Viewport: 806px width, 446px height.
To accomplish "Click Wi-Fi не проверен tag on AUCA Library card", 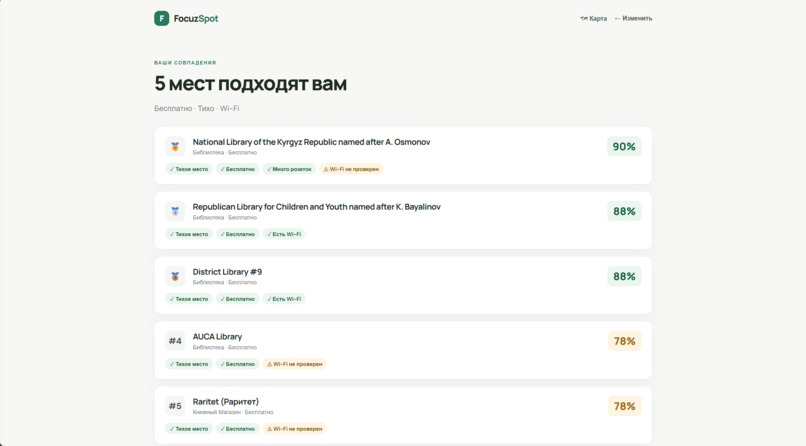I will [x=295, y=364].
